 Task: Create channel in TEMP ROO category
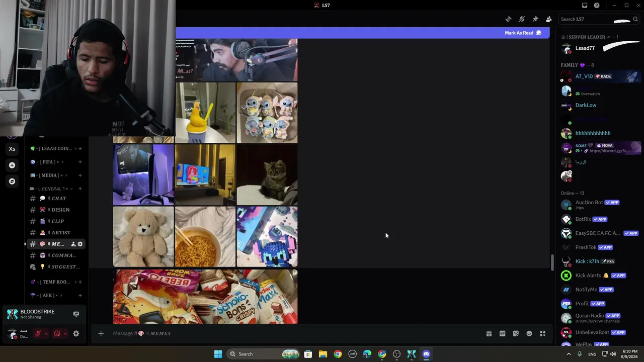coord(80,282)
